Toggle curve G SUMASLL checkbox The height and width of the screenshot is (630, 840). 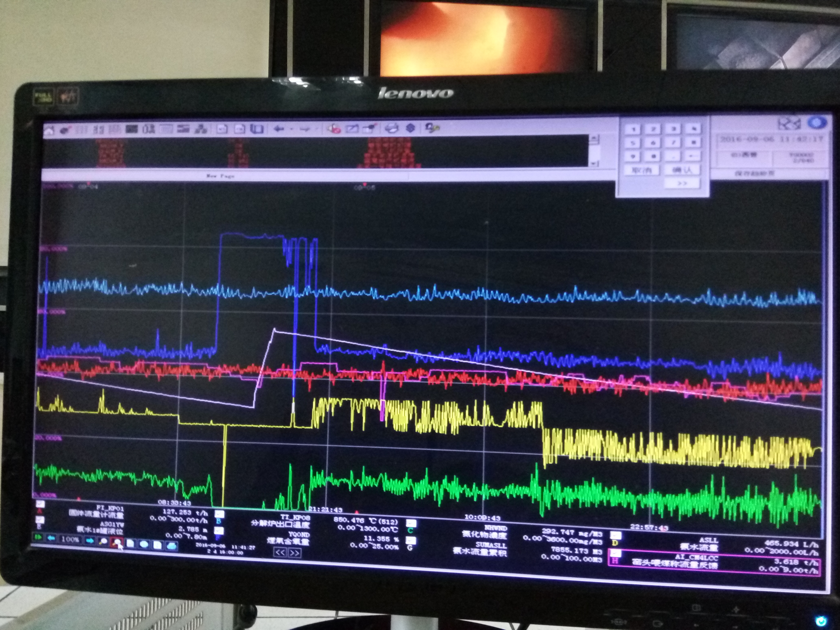[411, 540]
